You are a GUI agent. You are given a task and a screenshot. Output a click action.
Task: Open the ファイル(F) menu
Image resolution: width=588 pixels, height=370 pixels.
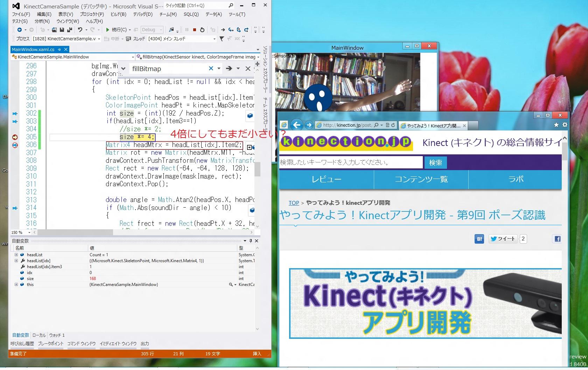(x=21, y=14)
